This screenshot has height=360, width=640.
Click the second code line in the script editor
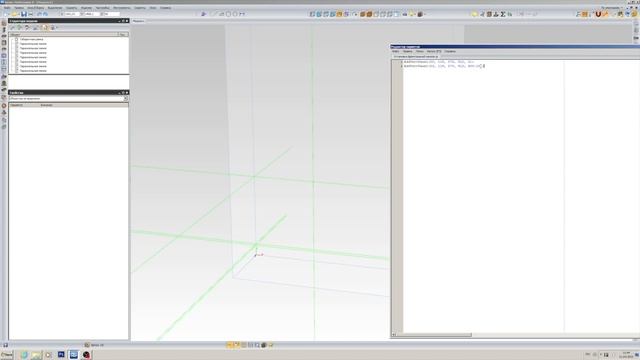click(x=442, y=66)
